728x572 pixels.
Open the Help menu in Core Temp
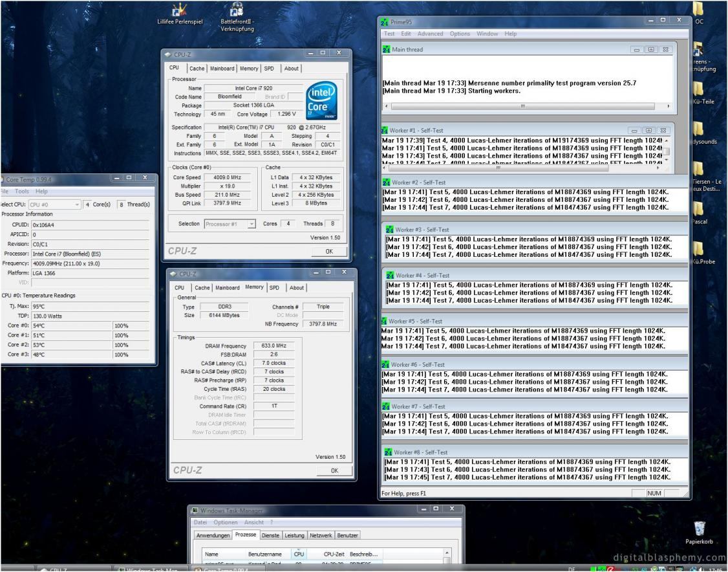41,192
